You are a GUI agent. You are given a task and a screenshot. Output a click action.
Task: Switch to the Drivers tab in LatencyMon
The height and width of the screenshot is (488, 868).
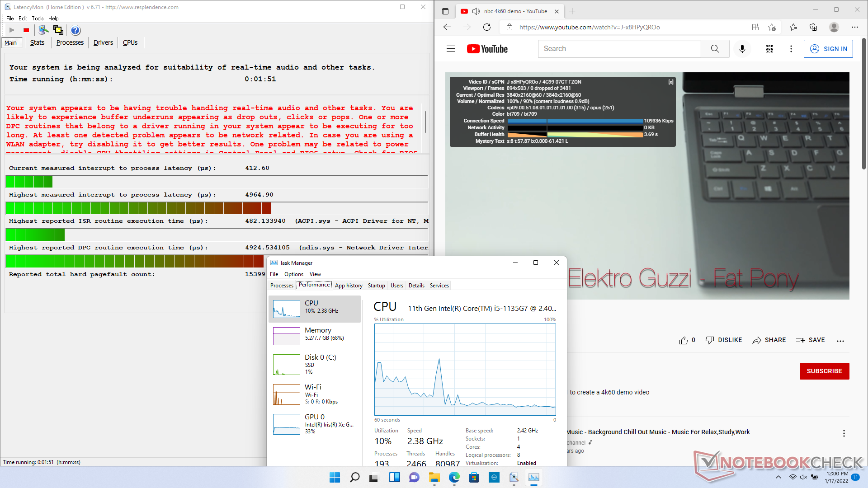(103, 42)
